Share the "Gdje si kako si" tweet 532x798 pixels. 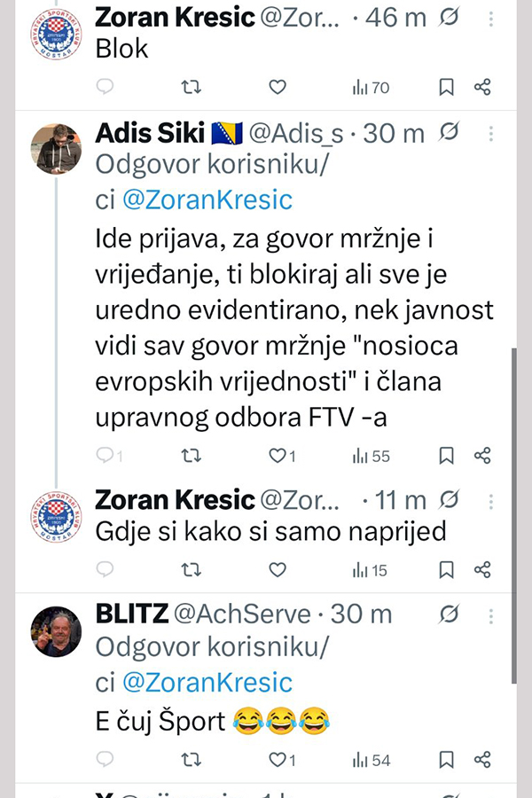(x=482, y=569)
